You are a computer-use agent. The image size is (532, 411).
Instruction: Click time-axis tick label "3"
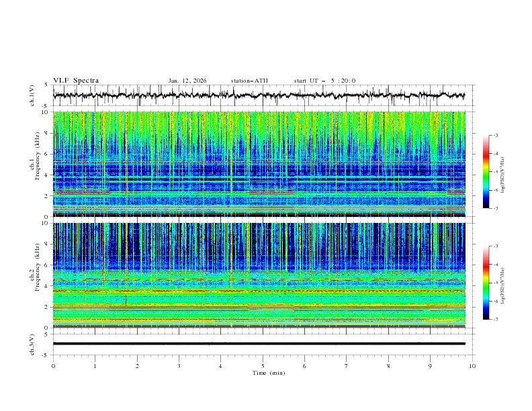[x=179, y=366]
